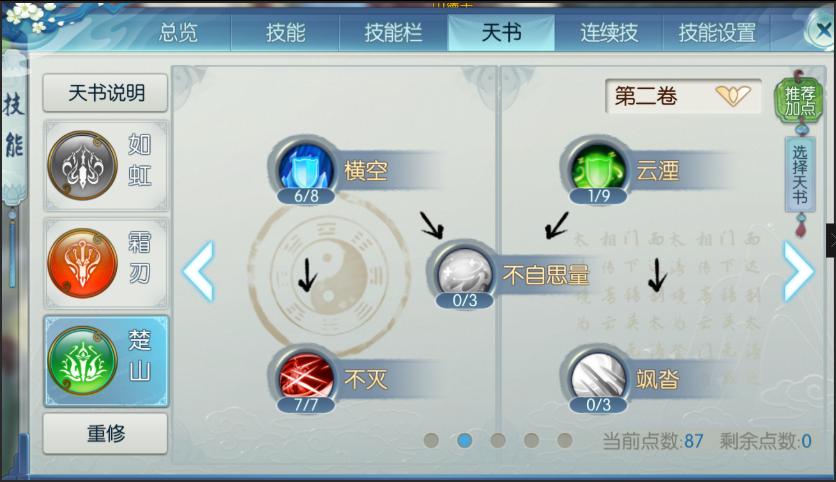This screenshot has width=836, height=482.
Task: Select the fifth page indicator dot
Action: coord(565,440)
